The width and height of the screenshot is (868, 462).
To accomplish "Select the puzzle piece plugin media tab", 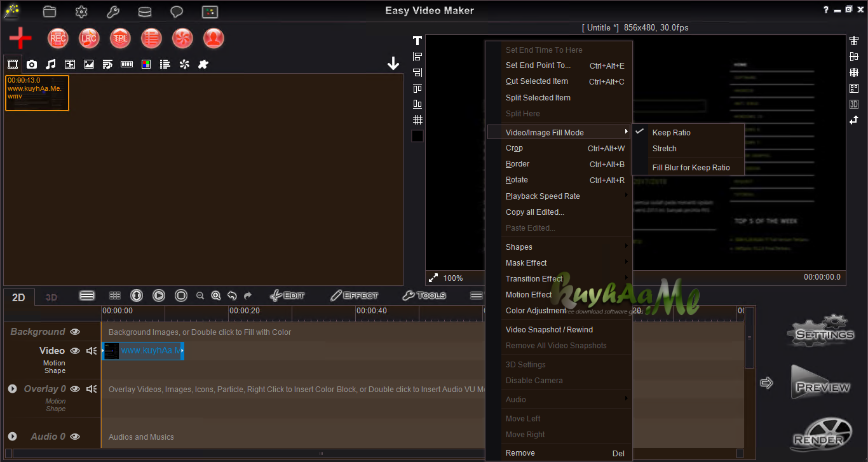I will pyautogui.click(x=203, y=64).
